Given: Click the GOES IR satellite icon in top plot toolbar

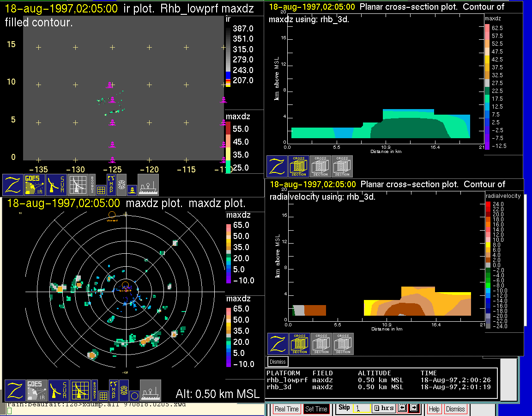Looking at the screenshot, I should (x=35, y=184).
